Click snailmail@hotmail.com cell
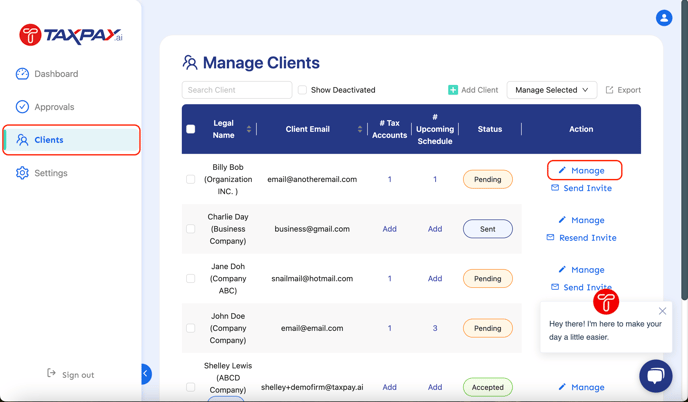The height and width of the screenshot is (402, 688). point(312,278)
